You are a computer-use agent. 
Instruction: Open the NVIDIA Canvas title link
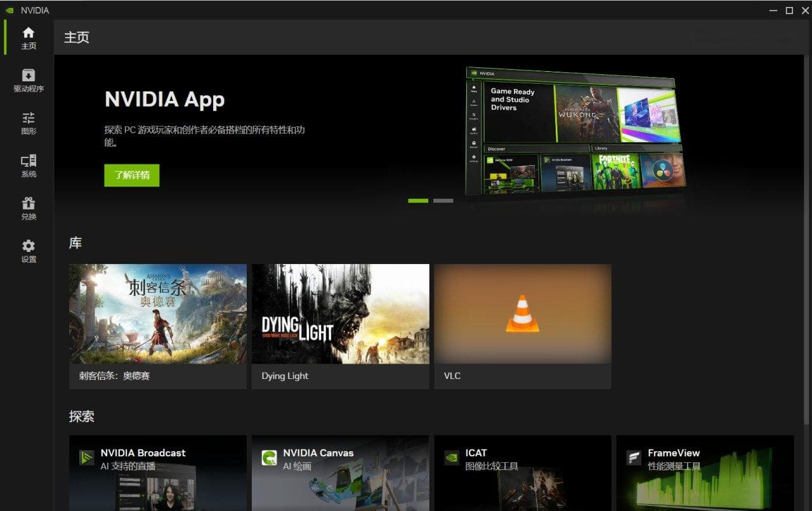[x=318, y=453]
